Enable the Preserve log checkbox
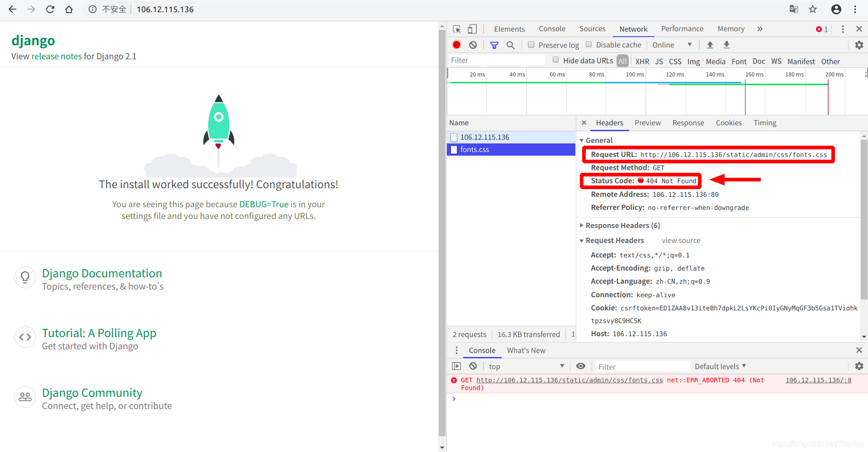Image resolution: width=868 pixels, height=452 pixels. [x=531, y=44]
